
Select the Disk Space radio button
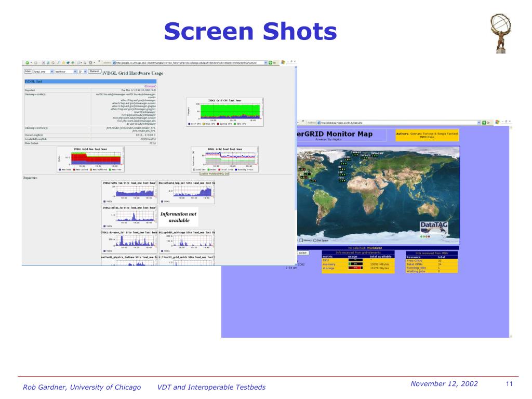(x=315, y=240)
